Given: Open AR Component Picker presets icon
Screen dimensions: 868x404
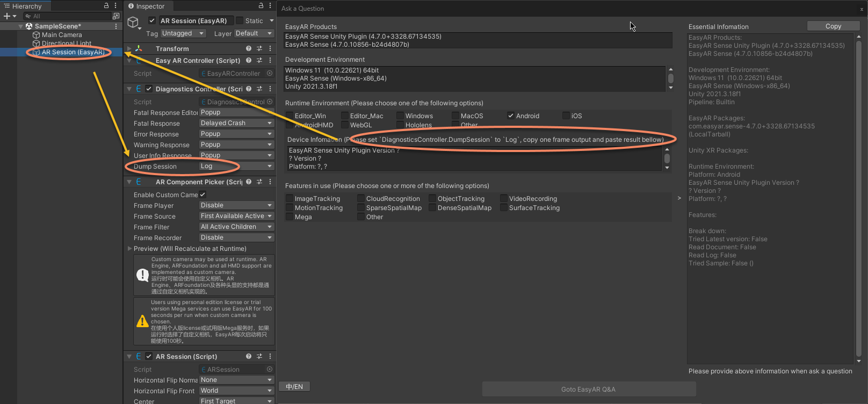Looking at the screenshot, I should 259,182.
